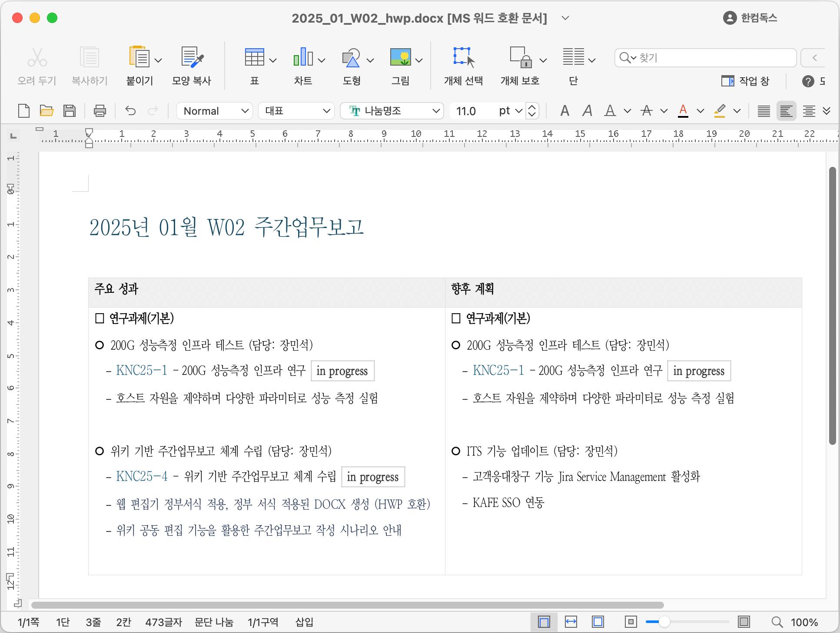
Task: Click 삽입 insert mode in status bar
Action: click(x=304, y=622)
